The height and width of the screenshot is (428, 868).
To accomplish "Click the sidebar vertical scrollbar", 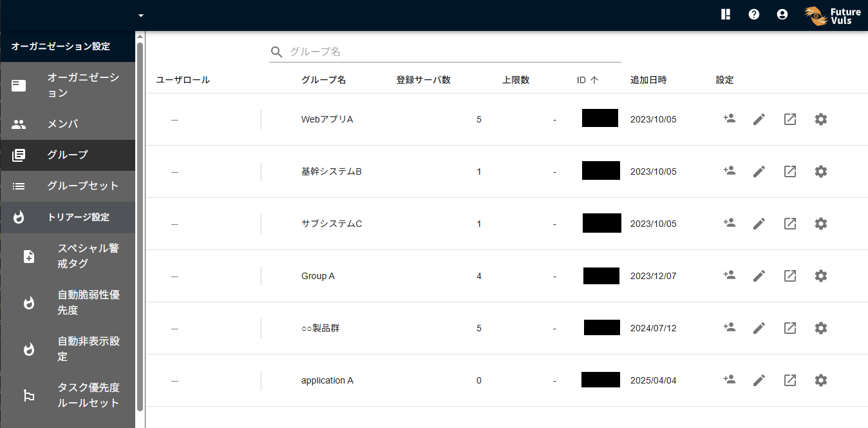I will [x=140, y=226].
